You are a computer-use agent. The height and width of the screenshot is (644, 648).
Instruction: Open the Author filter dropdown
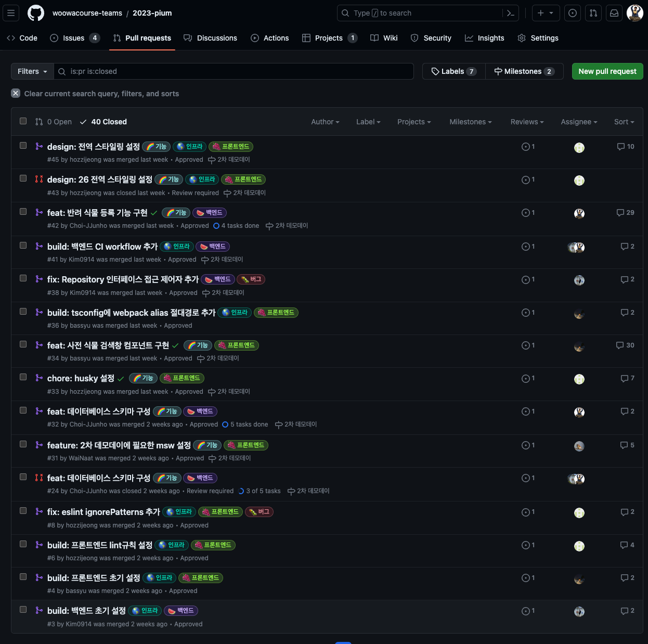coord(325,122)
